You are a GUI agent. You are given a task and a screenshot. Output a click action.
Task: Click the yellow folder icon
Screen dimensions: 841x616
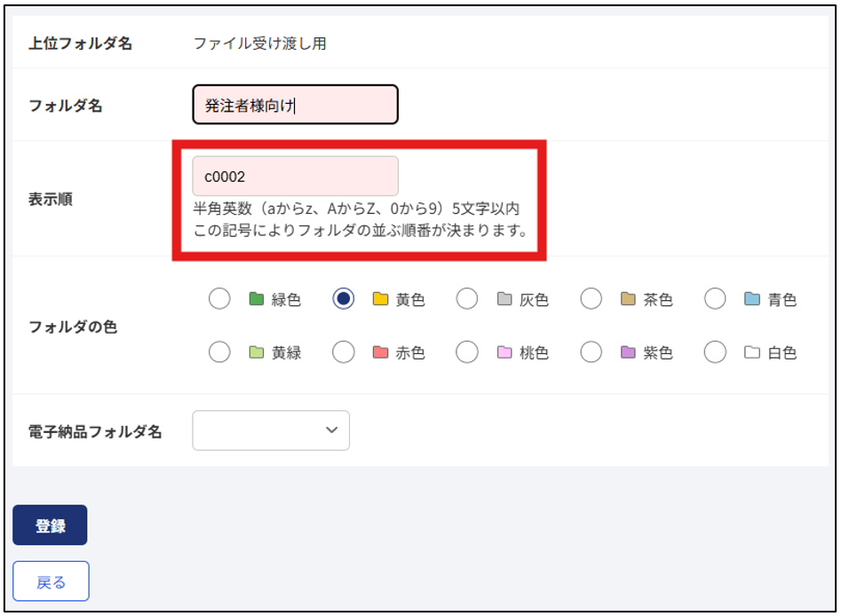(380, 298)
